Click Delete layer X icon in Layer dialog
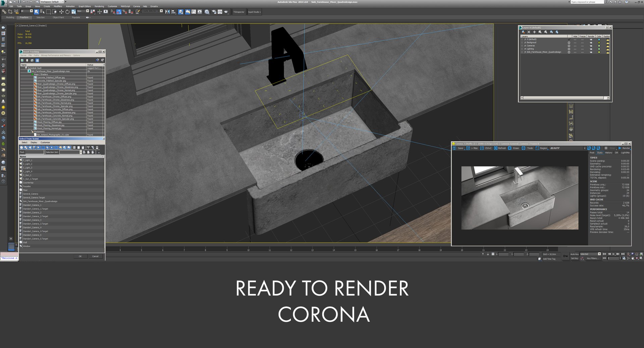 click(529, 32)
